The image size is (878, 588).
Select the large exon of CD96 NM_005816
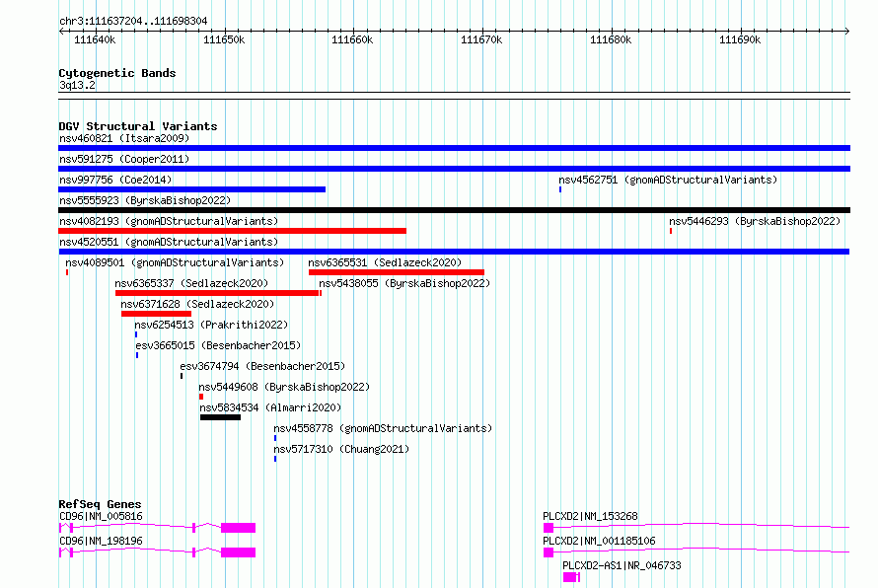click(239, 528)
